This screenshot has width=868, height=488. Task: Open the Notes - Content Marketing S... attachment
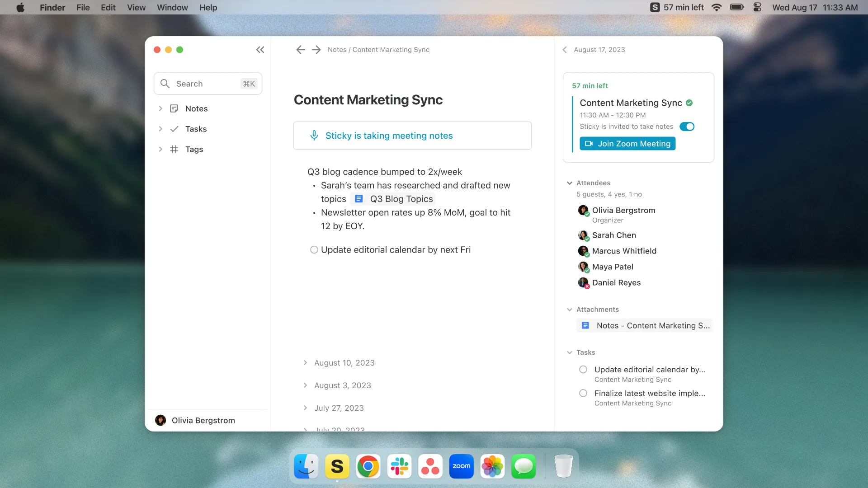(645, 325)
